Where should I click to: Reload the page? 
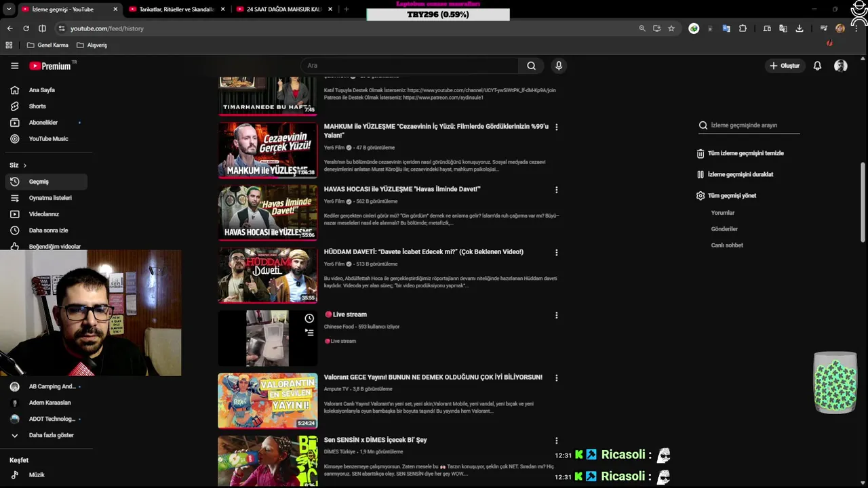click(26, 28)
